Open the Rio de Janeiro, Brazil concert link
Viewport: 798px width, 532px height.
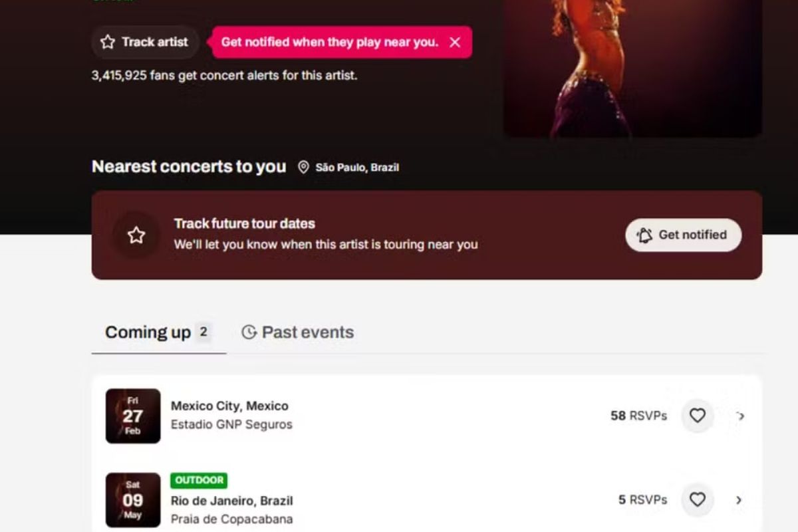coord(231,501)
